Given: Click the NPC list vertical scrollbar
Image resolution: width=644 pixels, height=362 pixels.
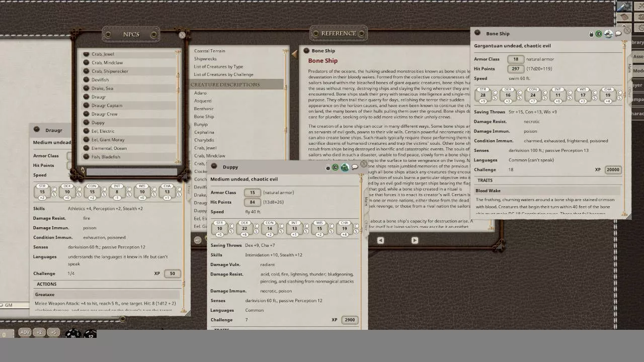Looking at the screenshot, I should (x=178, y=106).
